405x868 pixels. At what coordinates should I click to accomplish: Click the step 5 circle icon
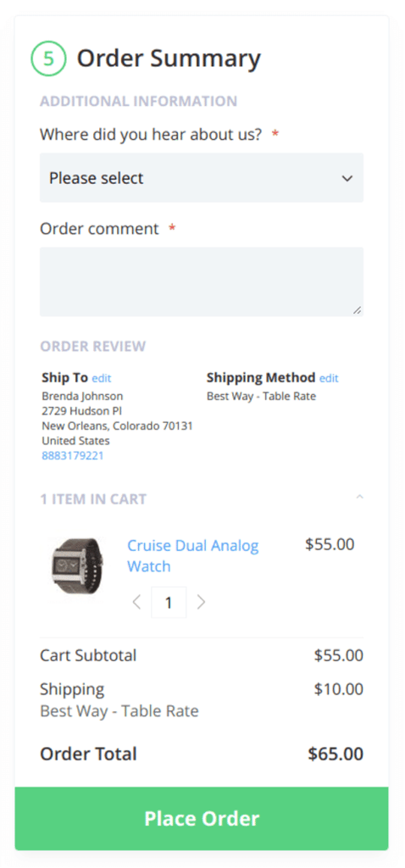(48, 58)
